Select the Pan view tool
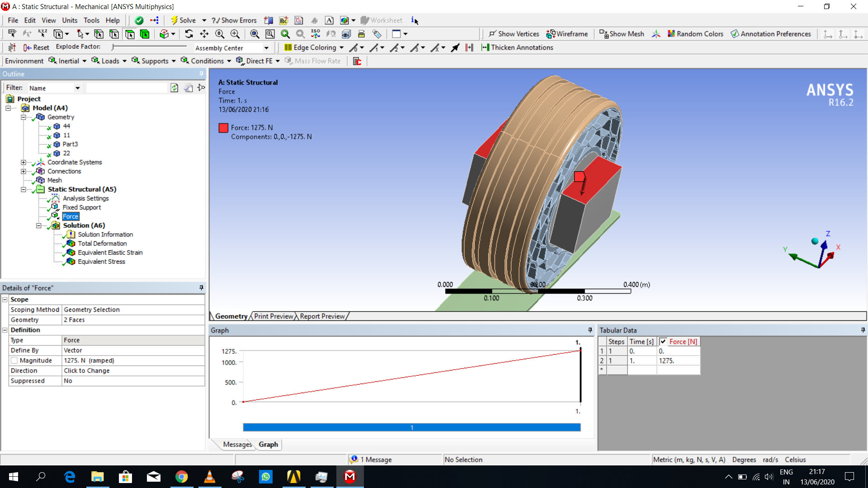 pyautogui.click(x=204, y=34)
